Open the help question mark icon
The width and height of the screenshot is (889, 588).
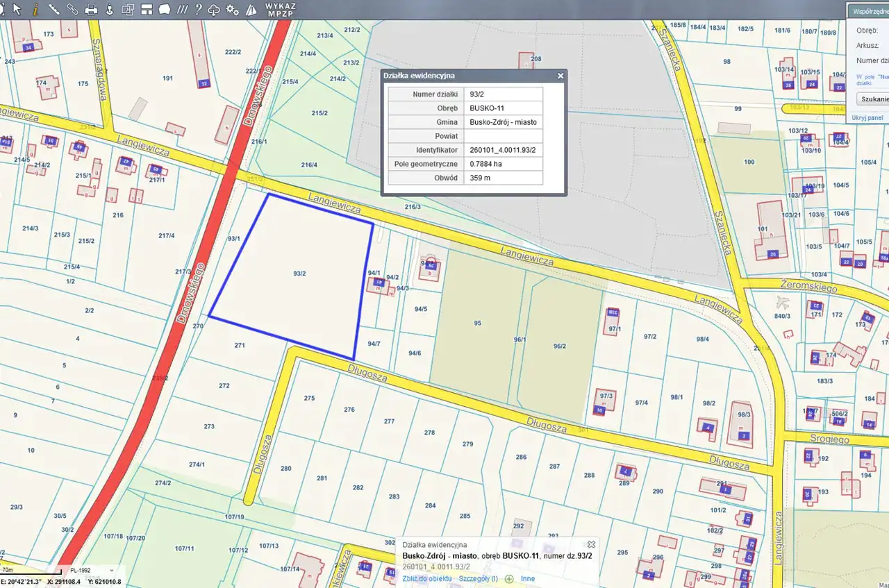point(199,9)
